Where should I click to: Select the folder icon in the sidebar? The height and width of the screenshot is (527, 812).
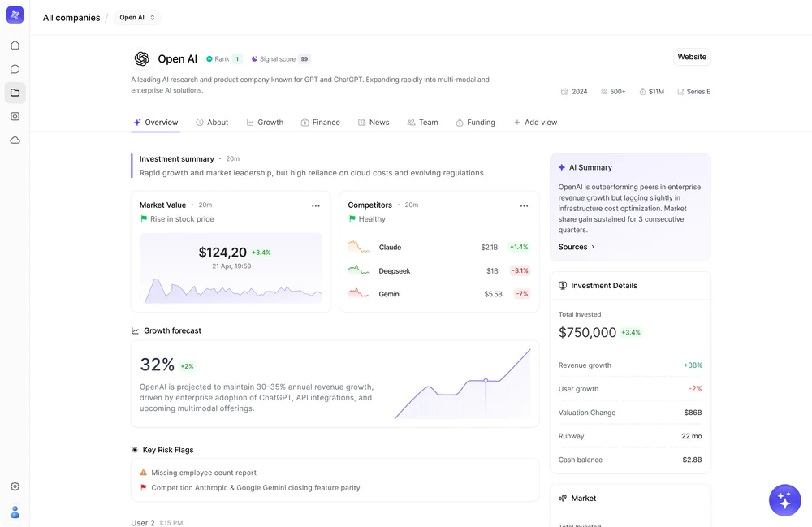(x=15, y=93)
